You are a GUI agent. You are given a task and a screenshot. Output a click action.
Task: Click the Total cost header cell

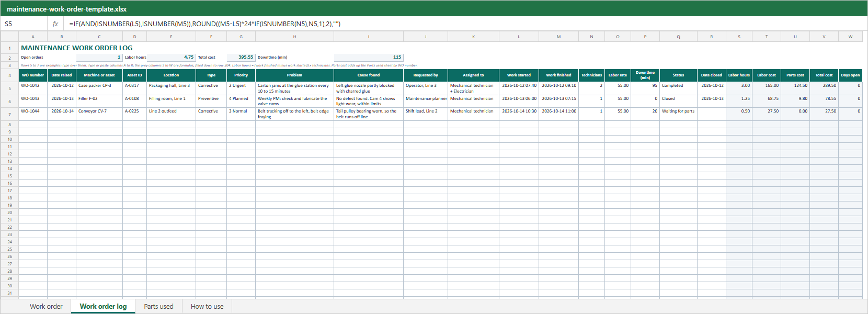824,75
